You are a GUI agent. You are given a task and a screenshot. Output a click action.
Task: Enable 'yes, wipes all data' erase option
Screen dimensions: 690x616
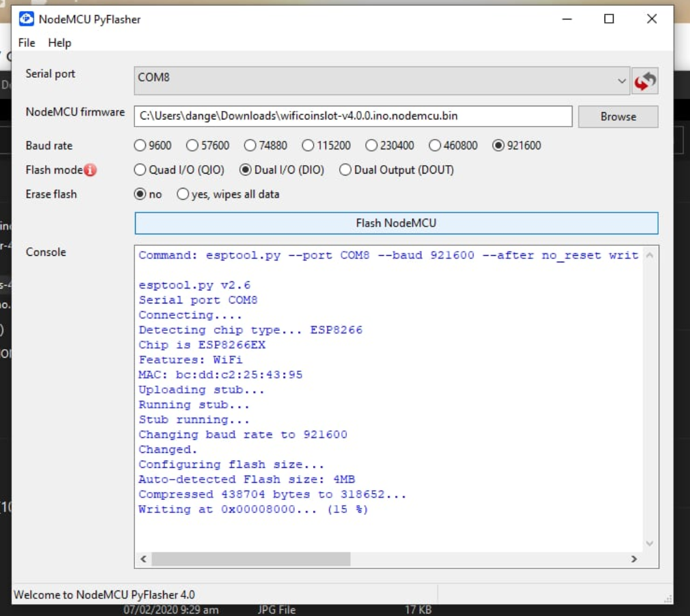coord(183,194)
